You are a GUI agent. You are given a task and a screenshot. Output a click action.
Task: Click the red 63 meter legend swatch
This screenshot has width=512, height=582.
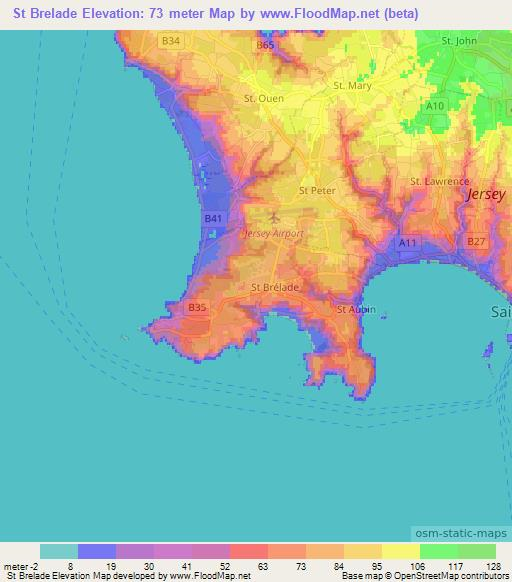[x=249, y=551]
